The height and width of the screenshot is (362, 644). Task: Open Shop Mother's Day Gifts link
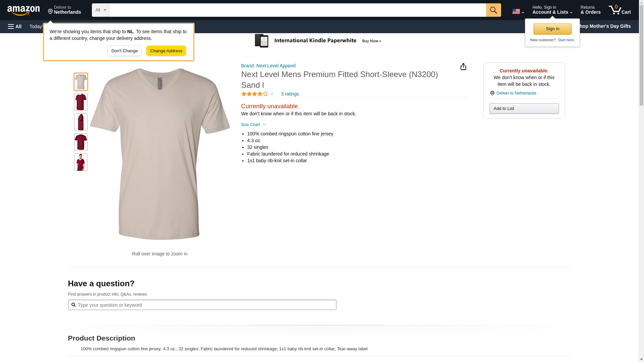[x=606, y=26]
